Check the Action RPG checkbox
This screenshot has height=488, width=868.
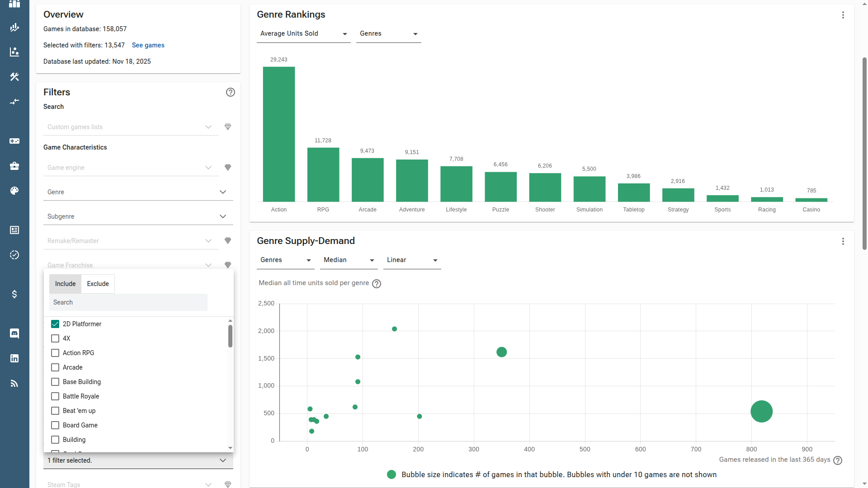click(x=55, y=353)
